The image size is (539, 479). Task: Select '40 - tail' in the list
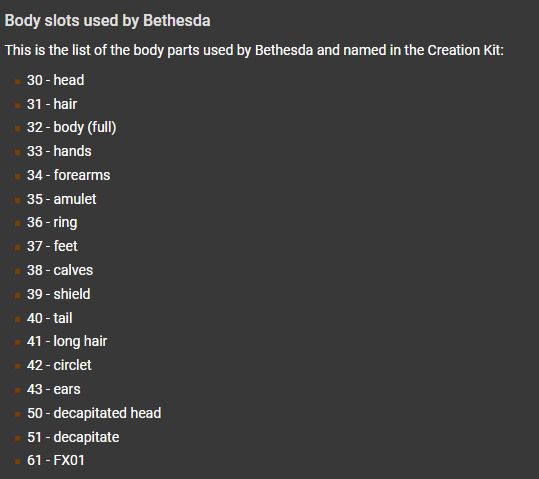(x=50, y=318)
